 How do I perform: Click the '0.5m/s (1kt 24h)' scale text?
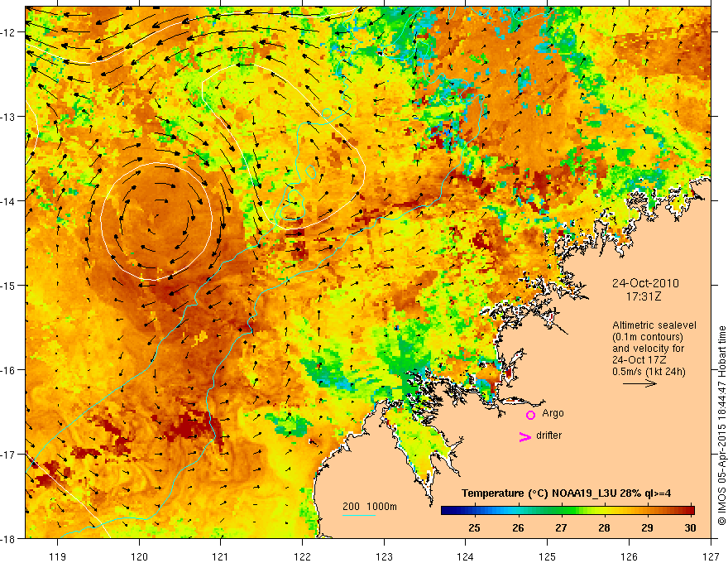coord(649,372)
